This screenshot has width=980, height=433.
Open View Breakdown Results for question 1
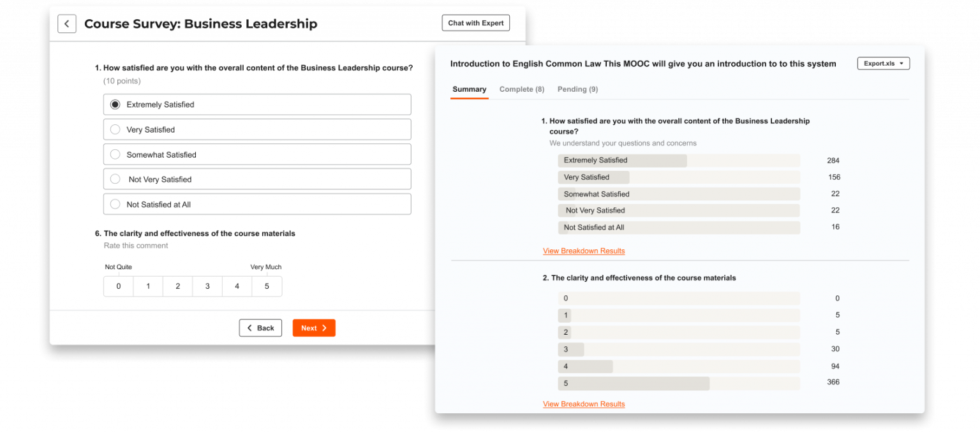[583, 251]
